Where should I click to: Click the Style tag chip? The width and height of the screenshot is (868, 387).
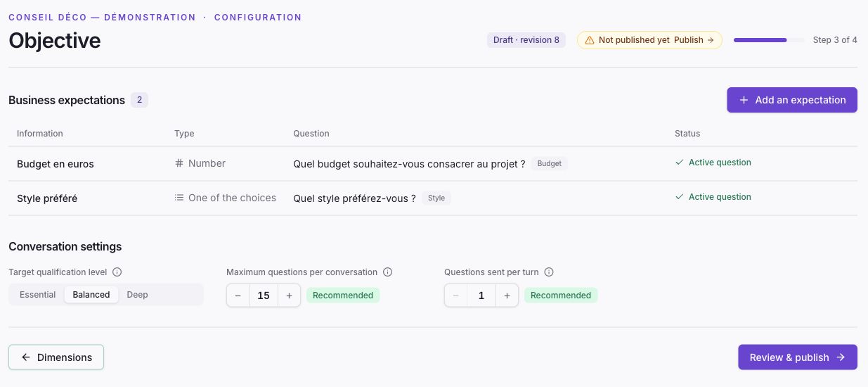tap(436, 198)
